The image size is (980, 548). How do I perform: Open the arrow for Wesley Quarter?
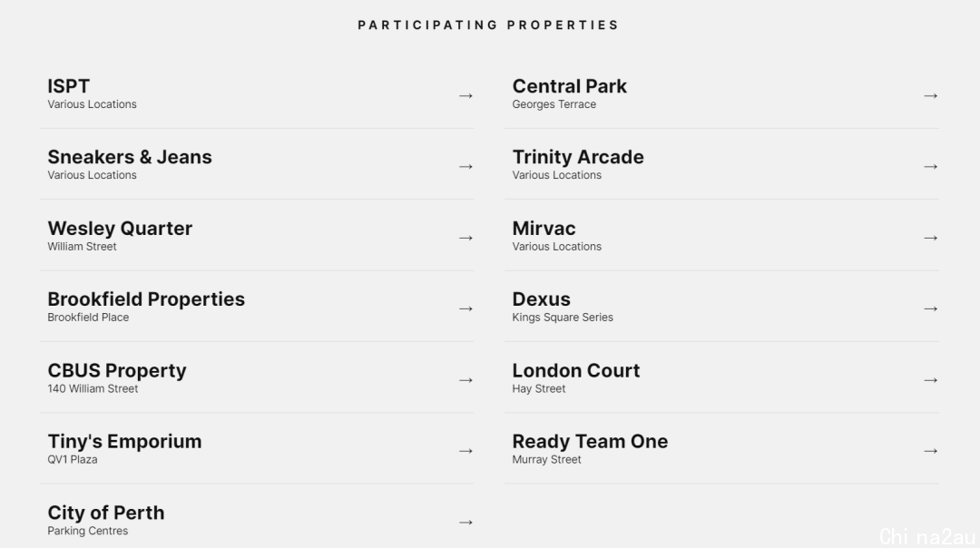coord(465,238)
